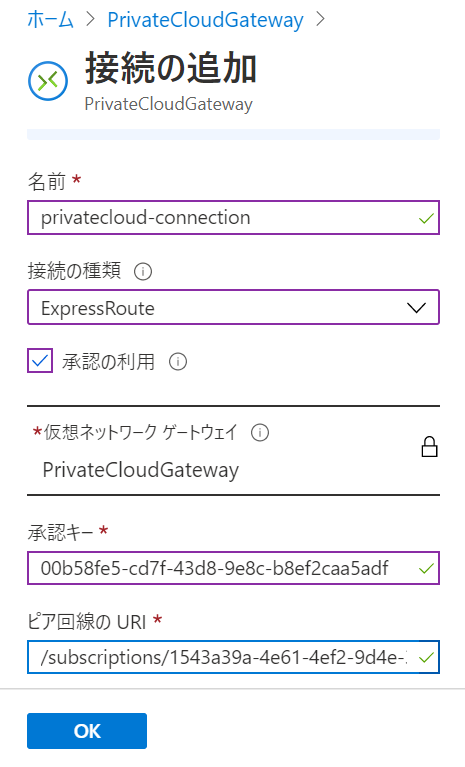Click the info icon beside 承認の利用
This screenshot has width=465, height=767.
178,362
